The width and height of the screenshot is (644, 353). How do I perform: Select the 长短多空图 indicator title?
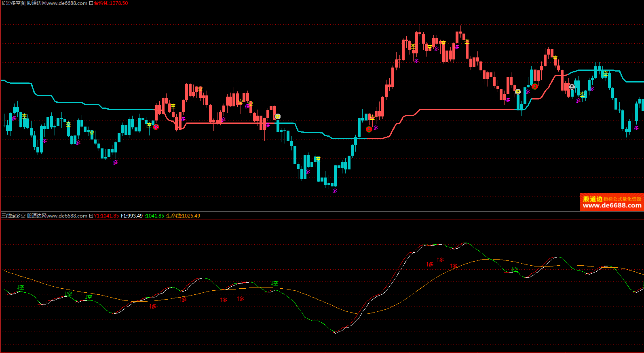(13, 3)
